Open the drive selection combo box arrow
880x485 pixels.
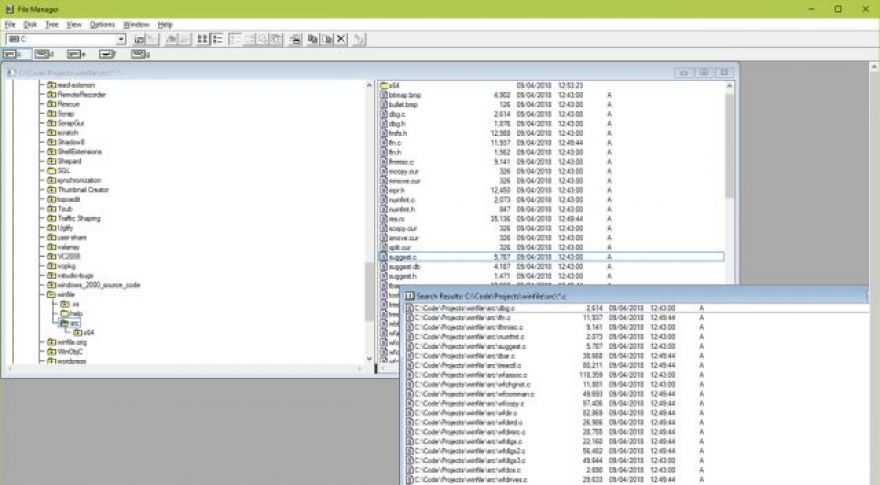121,39
